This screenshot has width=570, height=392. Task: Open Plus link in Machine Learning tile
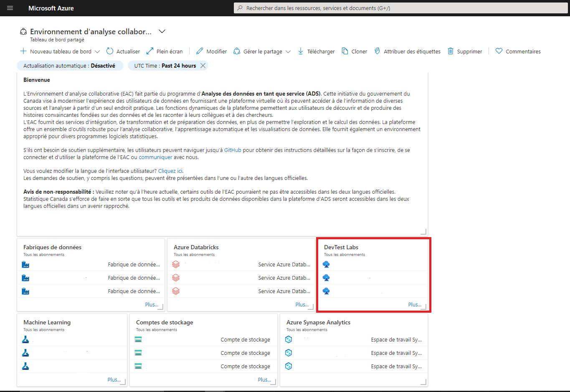114,379
